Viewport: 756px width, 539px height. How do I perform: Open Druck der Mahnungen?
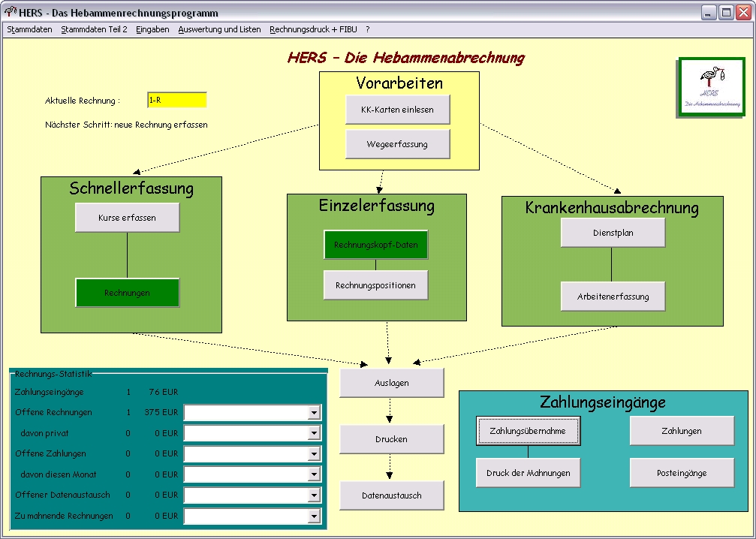coord(528,473)
